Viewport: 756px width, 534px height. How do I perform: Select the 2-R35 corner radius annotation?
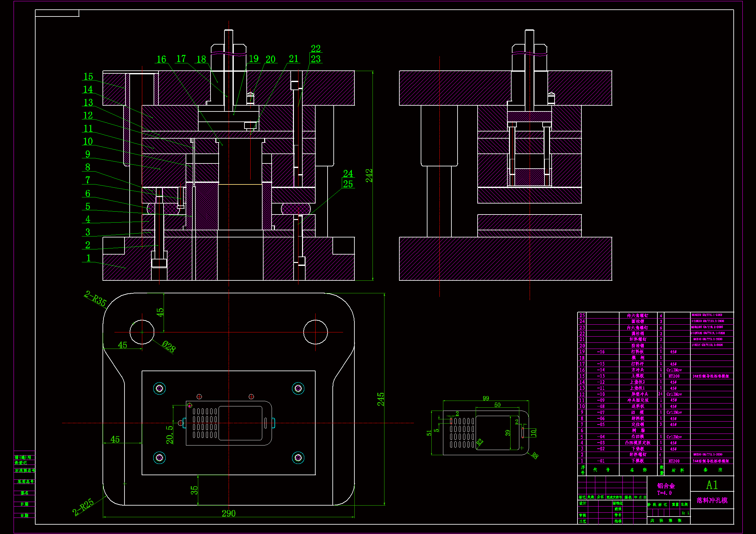coord(95,298)
